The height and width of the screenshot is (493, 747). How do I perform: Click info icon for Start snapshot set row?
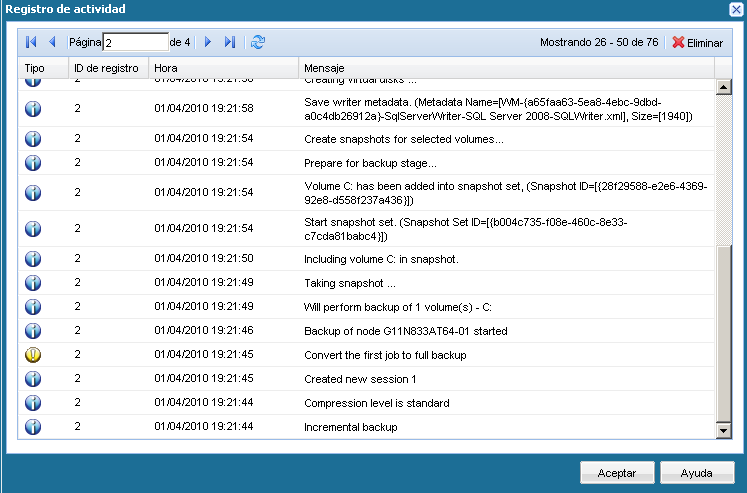pyautogui.click(x=33, y=229)
